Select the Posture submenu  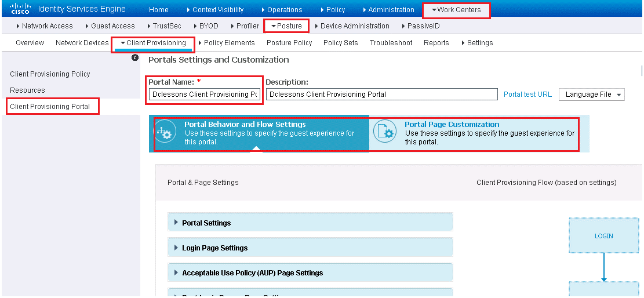coord(286,26)
